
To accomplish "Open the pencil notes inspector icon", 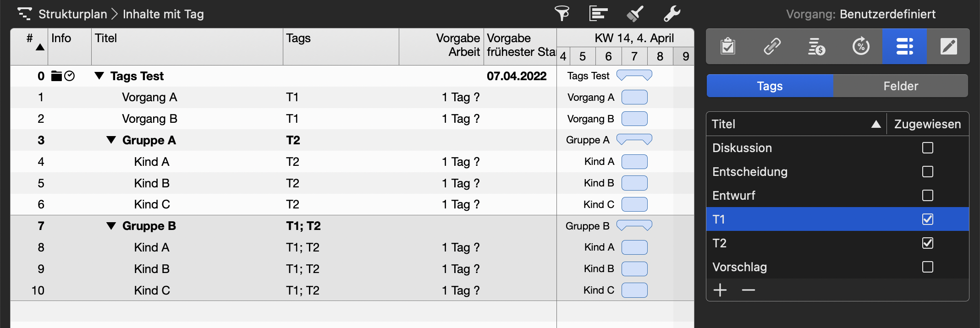I will click(949, 46).
